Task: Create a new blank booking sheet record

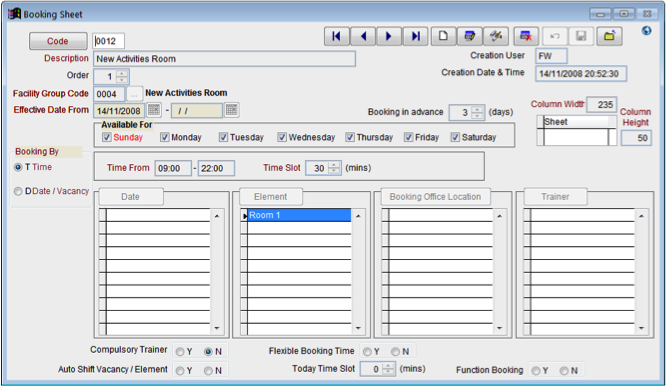Action: (443, 37)
